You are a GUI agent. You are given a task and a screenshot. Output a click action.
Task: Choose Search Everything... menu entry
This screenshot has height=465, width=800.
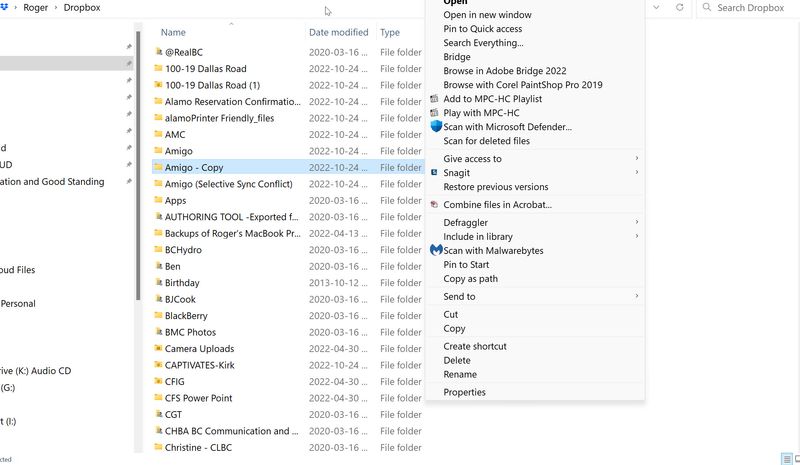483,43
